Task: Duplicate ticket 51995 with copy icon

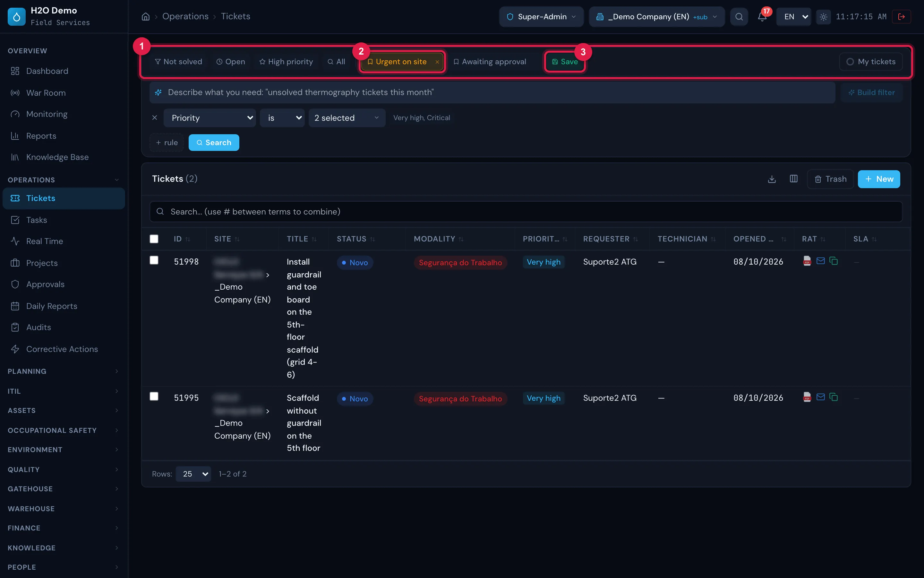Action: pos(834,397)
